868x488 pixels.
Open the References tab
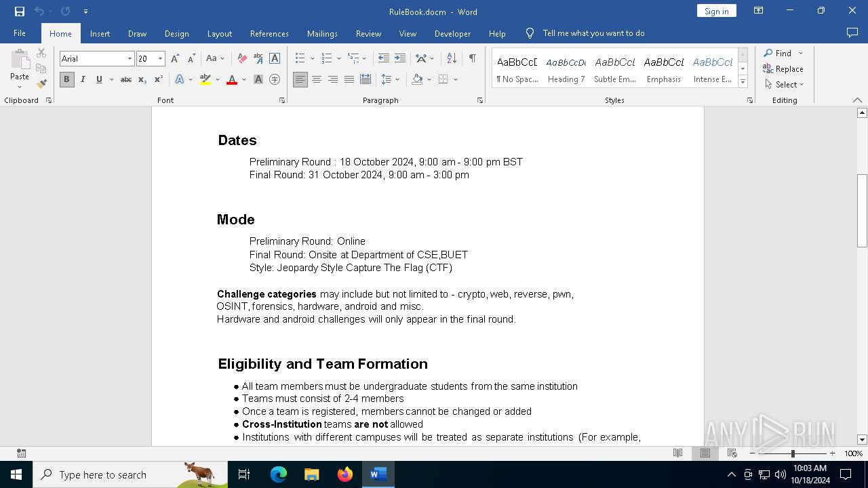[x=269, y=33]
